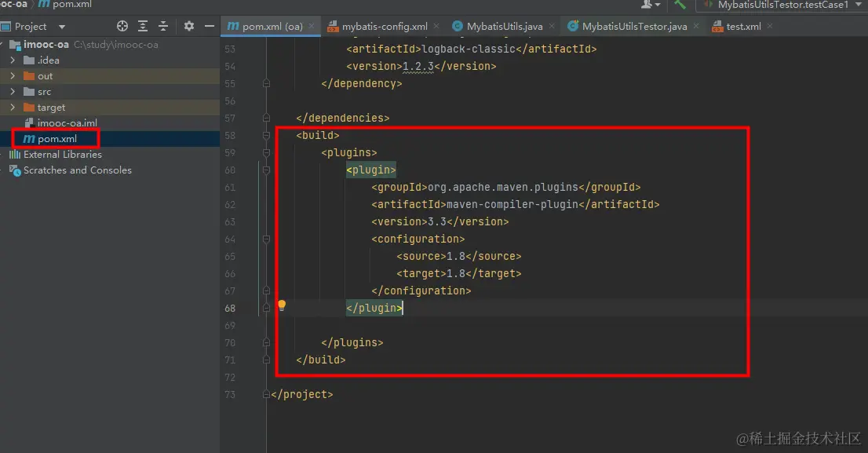This screenshot has height=453, width=868.
Task: Click the opening plugin tag on line 60
Action: pyautogui.click(x=371, y=170)
